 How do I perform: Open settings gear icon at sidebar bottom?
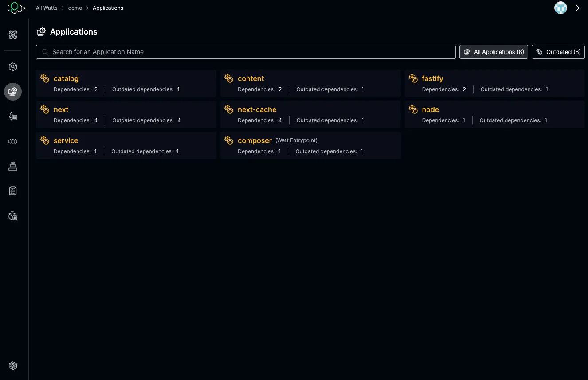click(13, 366)
